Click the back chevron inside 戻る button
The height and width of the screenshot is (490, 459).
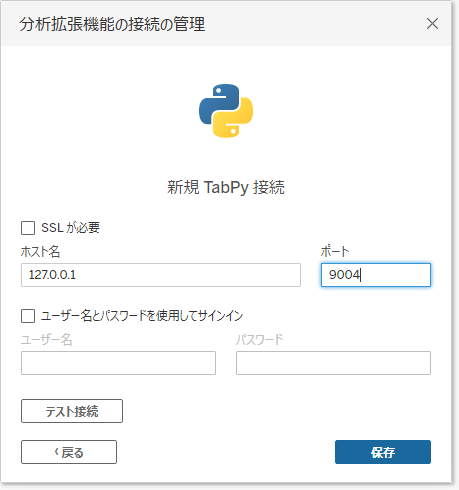point(57,452)
